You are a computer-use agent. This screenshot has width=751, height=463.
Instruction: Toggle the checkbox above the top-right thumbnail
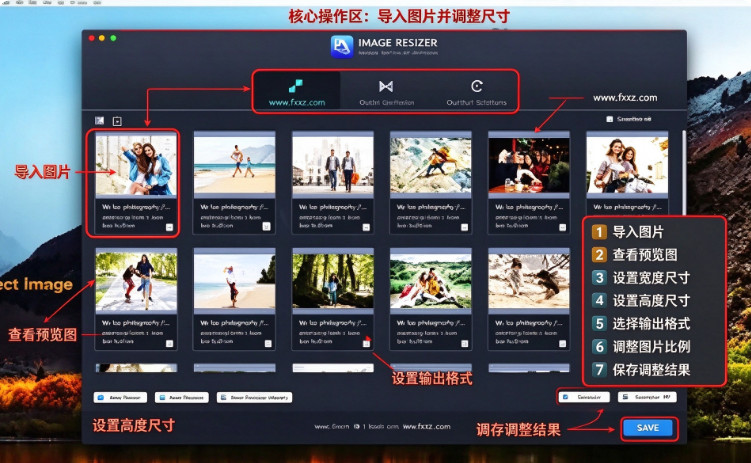click(609, 119)
